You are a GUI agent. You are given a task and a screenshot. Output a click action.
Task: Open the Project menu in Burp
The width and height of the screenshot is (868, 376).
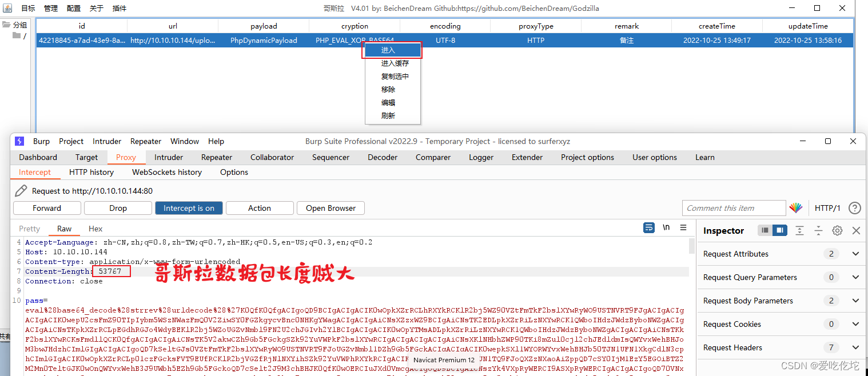(x=71, y=141)
